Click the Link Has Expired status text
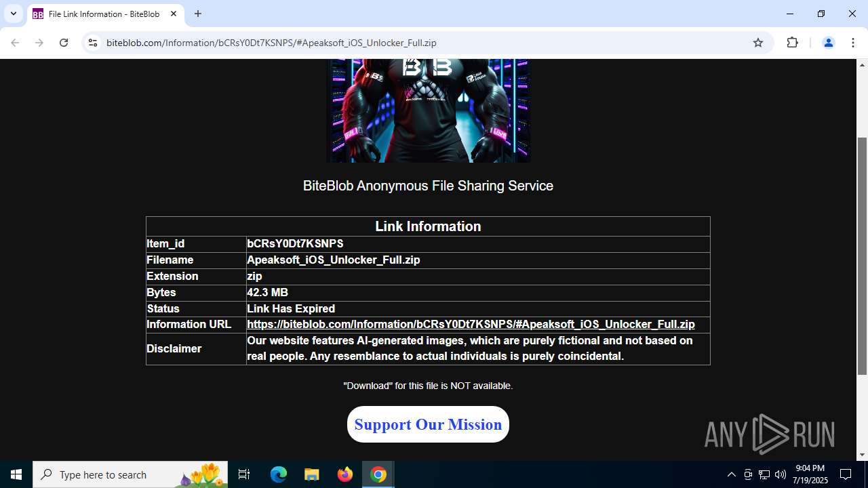868x488 pixels. [x=291, y=309]
